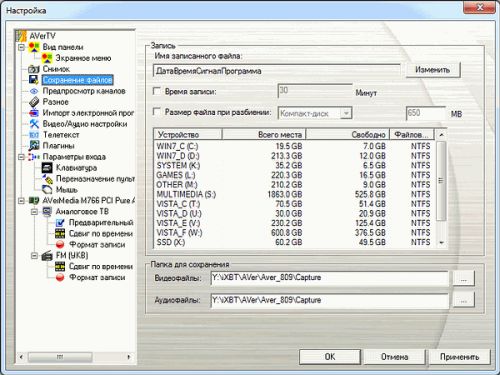Select Импорт электронной прог tree item
The width and height of the screenshot is (500, 375).
[88, 113]
